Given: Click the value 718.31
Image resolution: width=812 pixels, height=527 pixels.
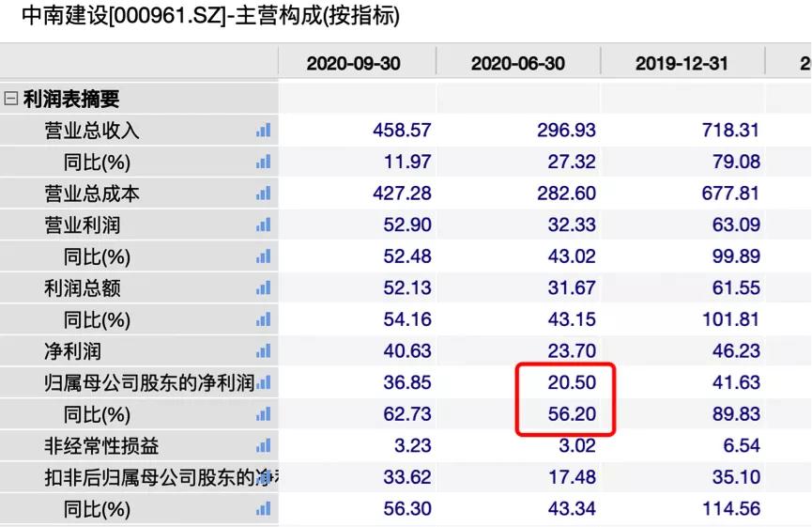Looking at the screenshot, I should coord(730,130).
